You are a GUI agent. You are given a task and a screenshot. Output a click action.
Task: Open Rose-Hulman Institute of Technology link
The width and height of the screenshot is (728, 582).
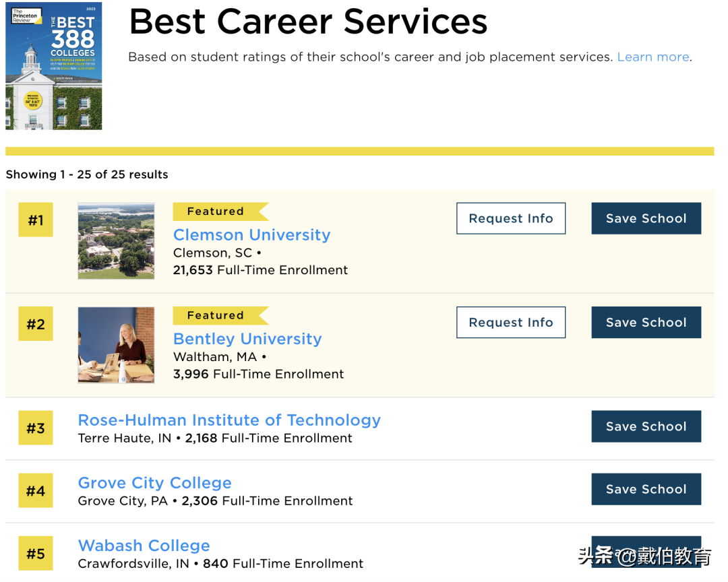[229, 420]
